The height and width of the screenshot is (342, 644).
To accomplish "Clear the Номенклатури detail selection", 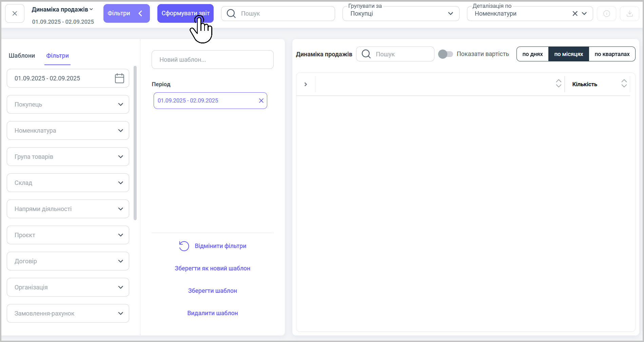I will (x=575, y=14).
